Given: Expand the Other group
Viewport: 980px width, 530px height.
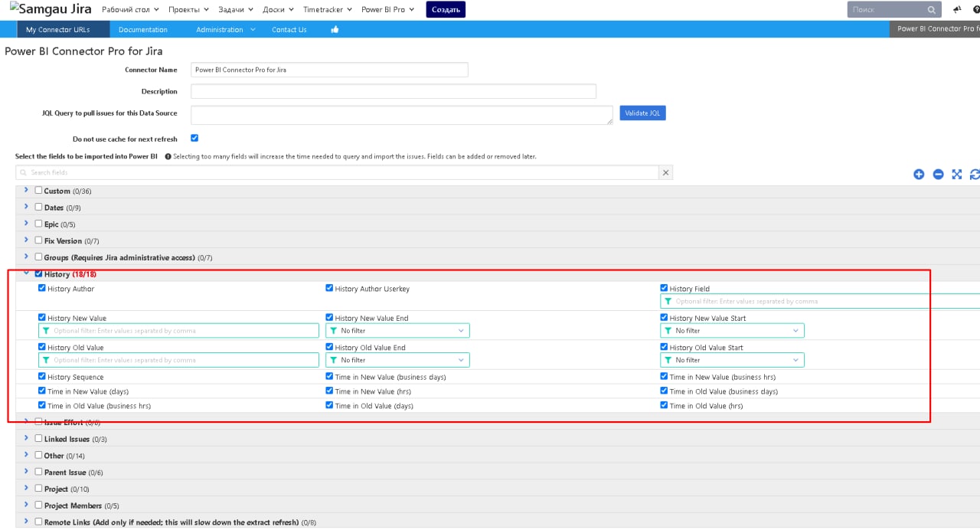Looking at the screenshot, I should 26,455.
